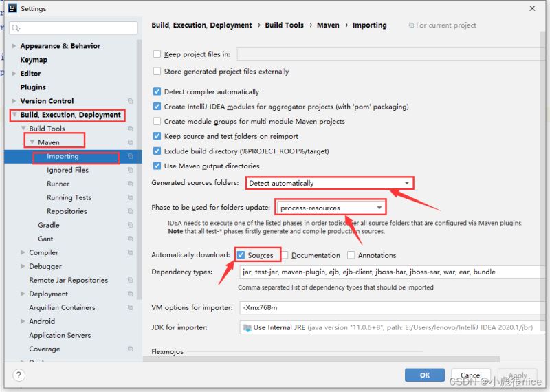Click the IntelliJ IDEA logo in title bar

[12, 8]
